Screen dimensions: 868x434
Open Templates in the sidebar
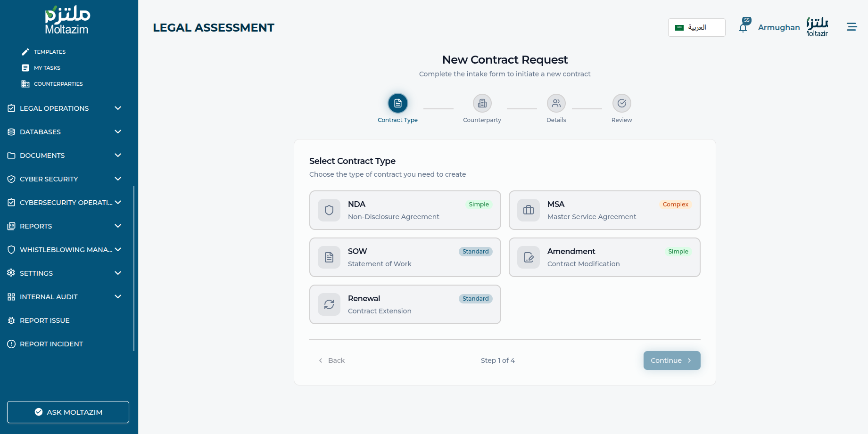[x=50, y=52]
